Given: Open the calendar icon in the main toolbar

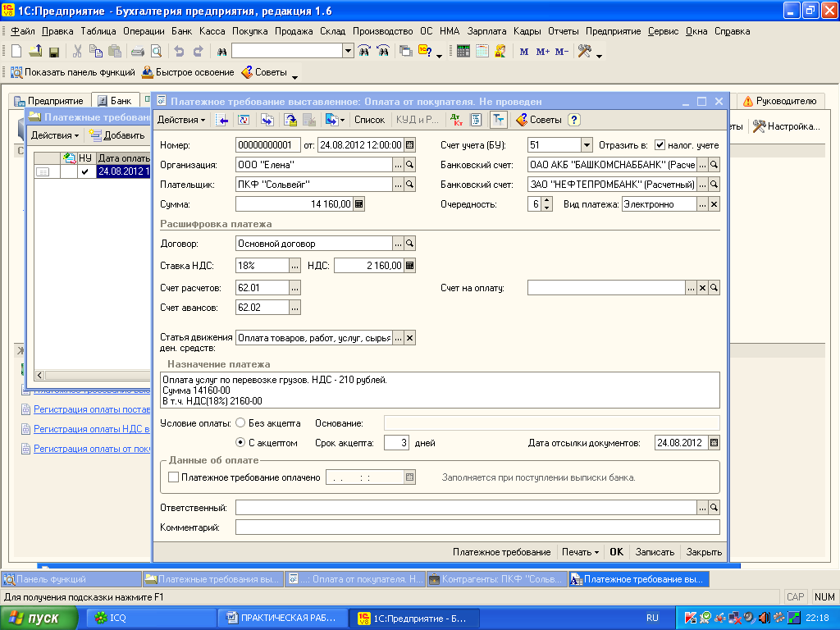Looking at the screenshot, I should pos(482,52).
